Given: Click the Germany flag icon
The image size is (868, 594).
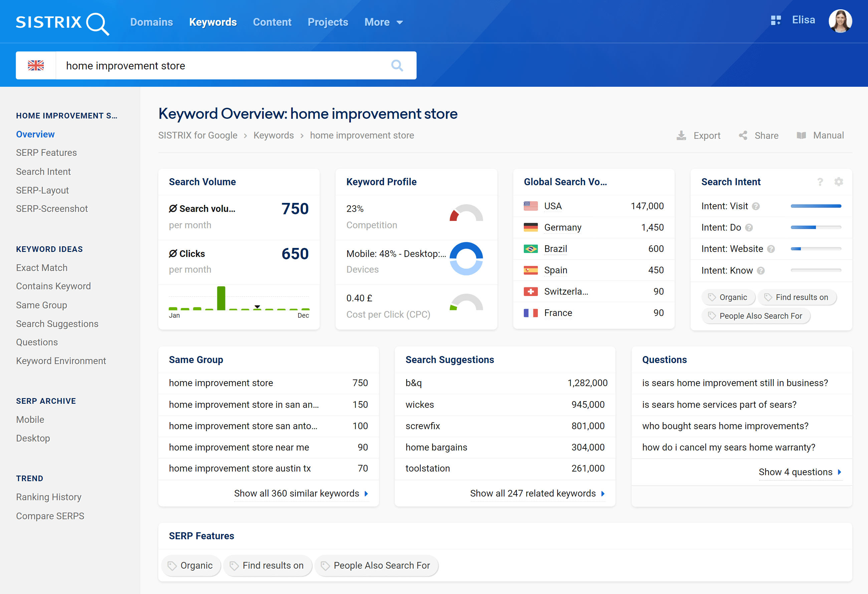Looking at the screenshot, I should click(x=530, y=227).
